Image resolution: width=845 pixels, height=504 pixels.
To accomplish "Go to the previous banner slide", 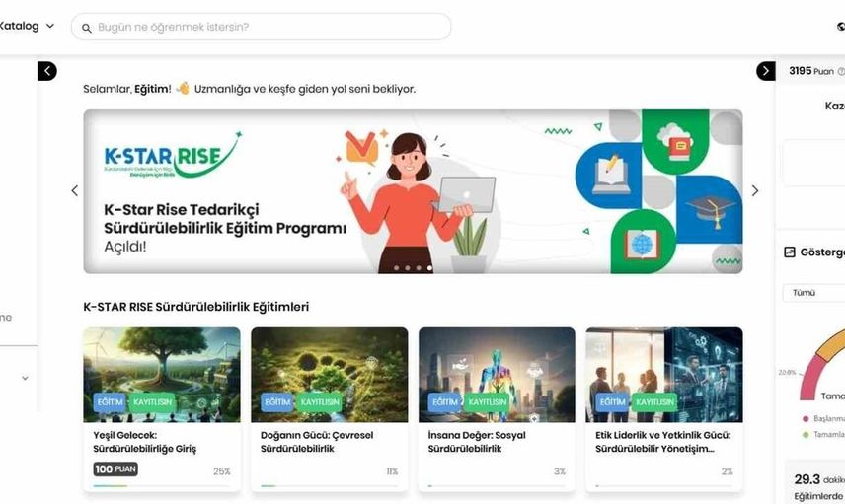I will click(74, 190).
